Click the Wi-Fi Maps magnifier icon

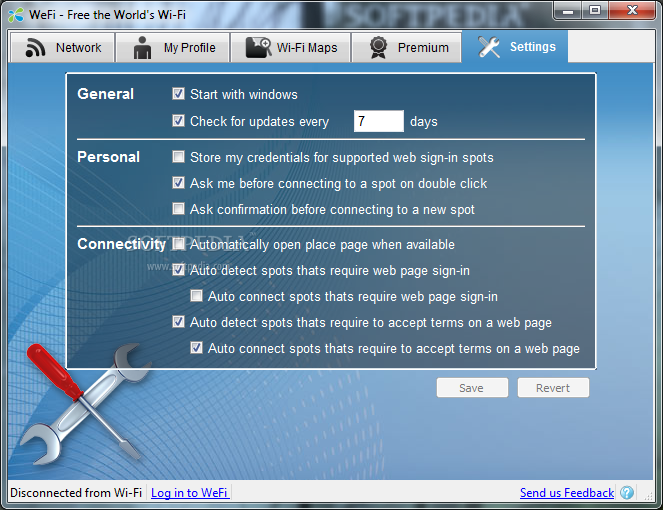click(x=258, y=47)
